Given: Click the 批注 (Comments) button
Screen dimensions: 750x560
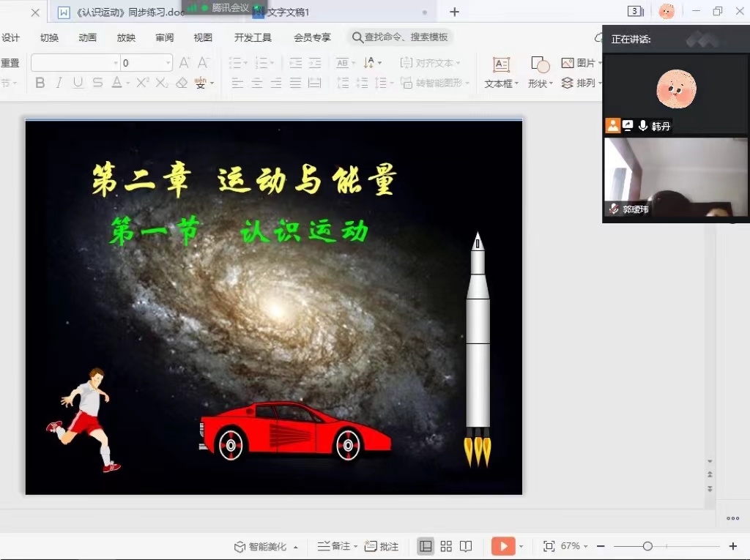Looking at the screenshot, I should pos(382,546).
